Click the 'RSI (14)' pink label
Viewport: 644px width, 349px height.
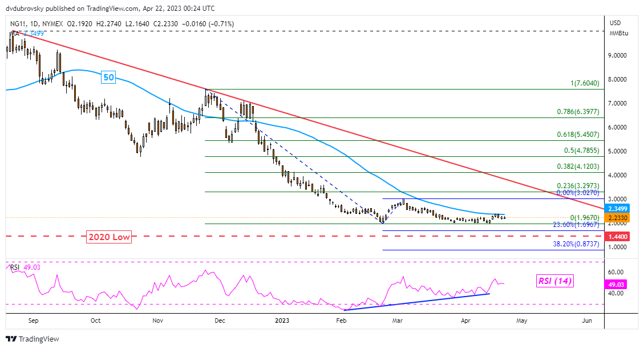[554, 281]
